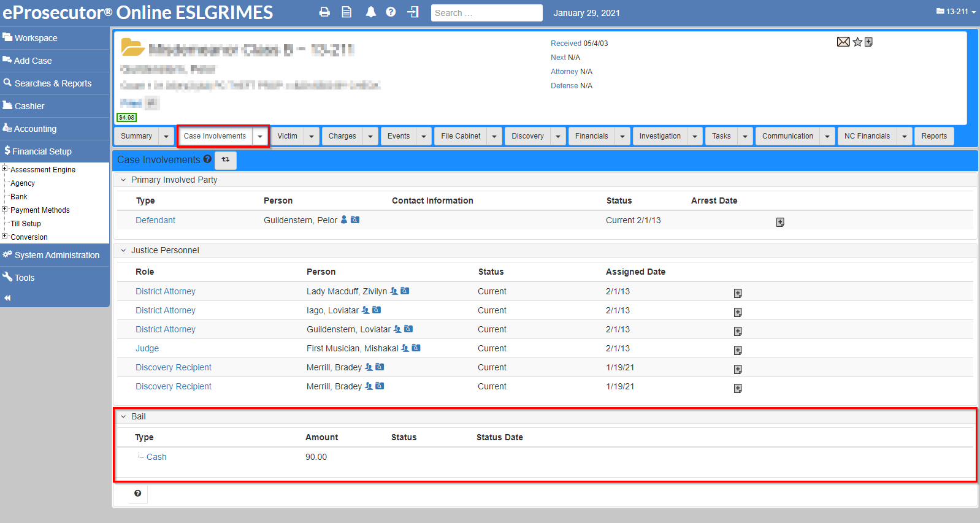The image size is (980, 523).
Task: Switch to Communication tab
Action: click(x=787, y=136)
